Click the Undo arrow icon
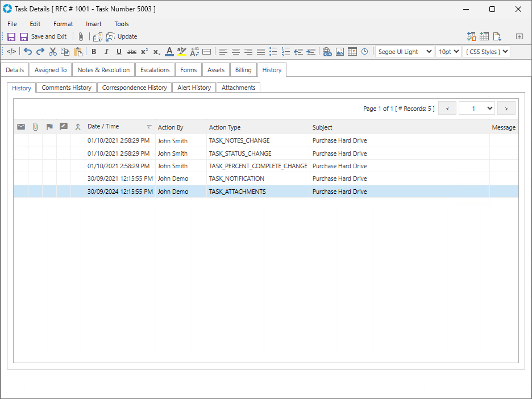Viewport: 532px width, 399px height. coord(28,52)
